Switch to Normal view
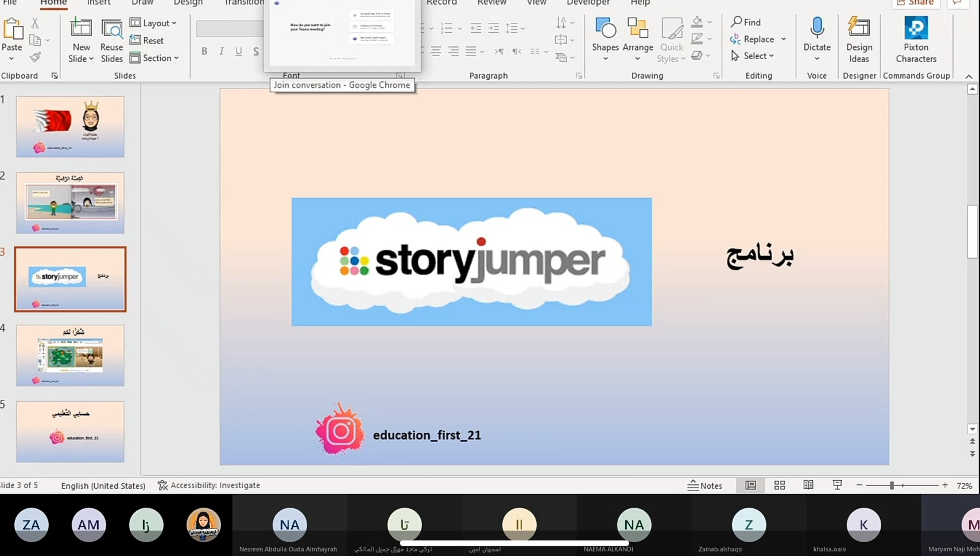980x556 pixels. click(x=750, y=485)
